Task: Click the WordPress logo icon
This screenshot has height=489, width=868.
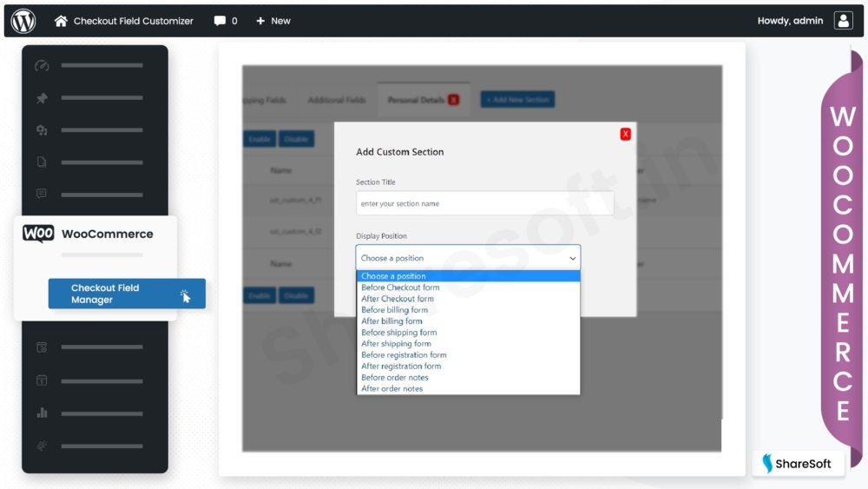Action: [23, 21]
